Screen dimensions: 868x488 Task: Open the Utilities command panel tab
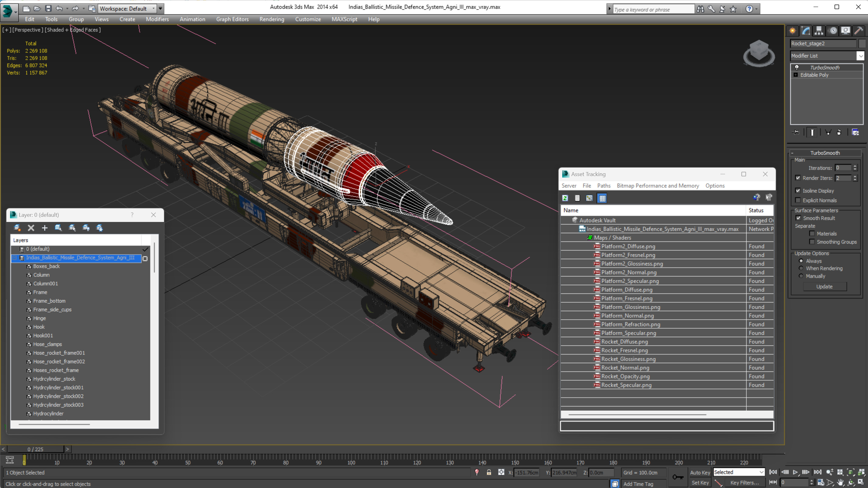[859, 31]
